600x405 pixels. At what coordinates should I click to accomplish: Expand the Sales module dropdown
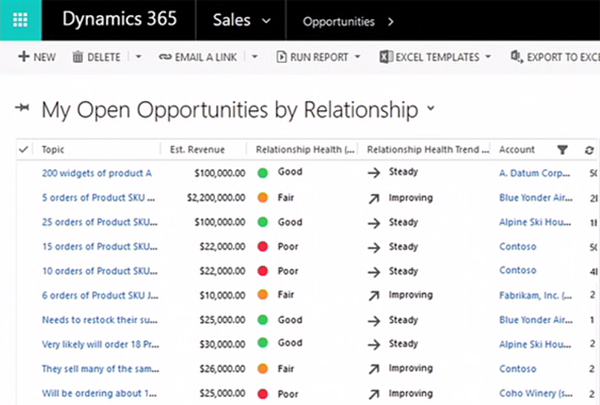coord(264,20)
